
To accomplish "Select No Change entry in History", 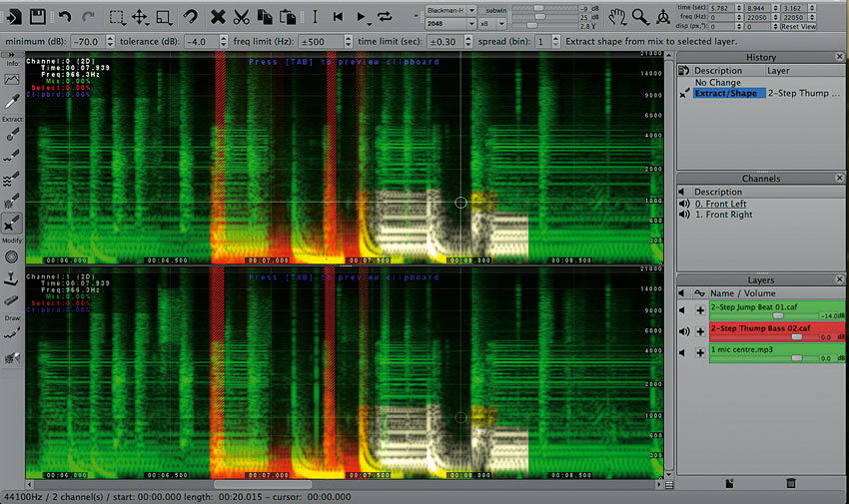I will [x=718, y=82].
